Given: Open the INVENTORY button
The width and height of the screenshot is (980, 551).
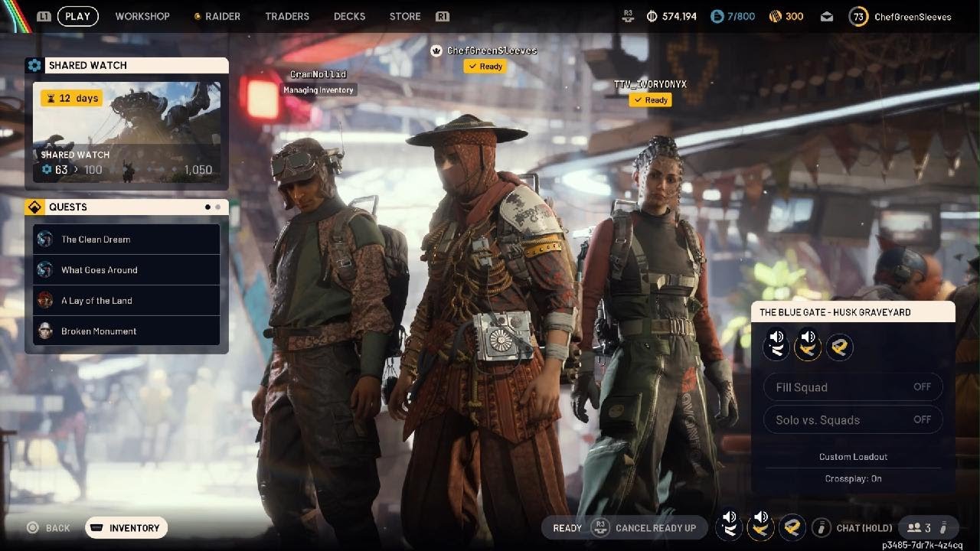Looking at the screenshot, I should pyautogui.click(x=126, y=528).
